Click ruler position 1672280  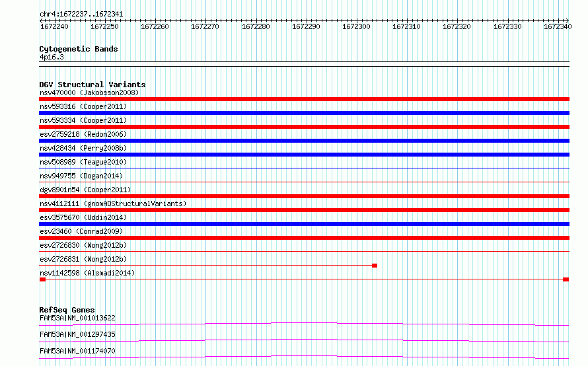coord(256,26)
